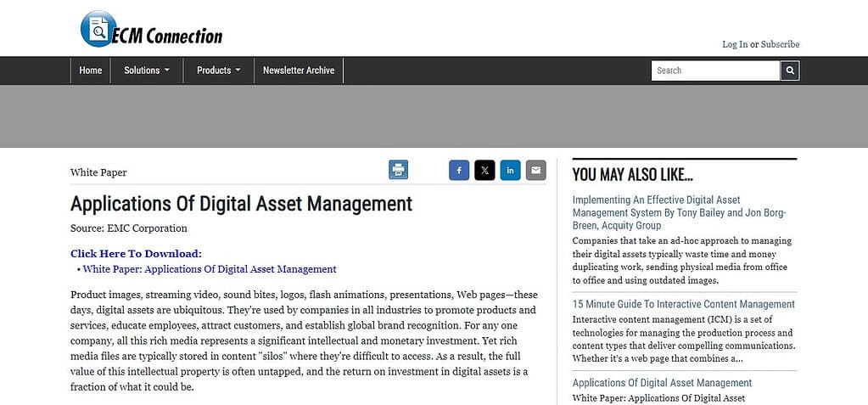
Task: Share article on LinkedIn
Action: pyautogui.click(x=511, y=170)
